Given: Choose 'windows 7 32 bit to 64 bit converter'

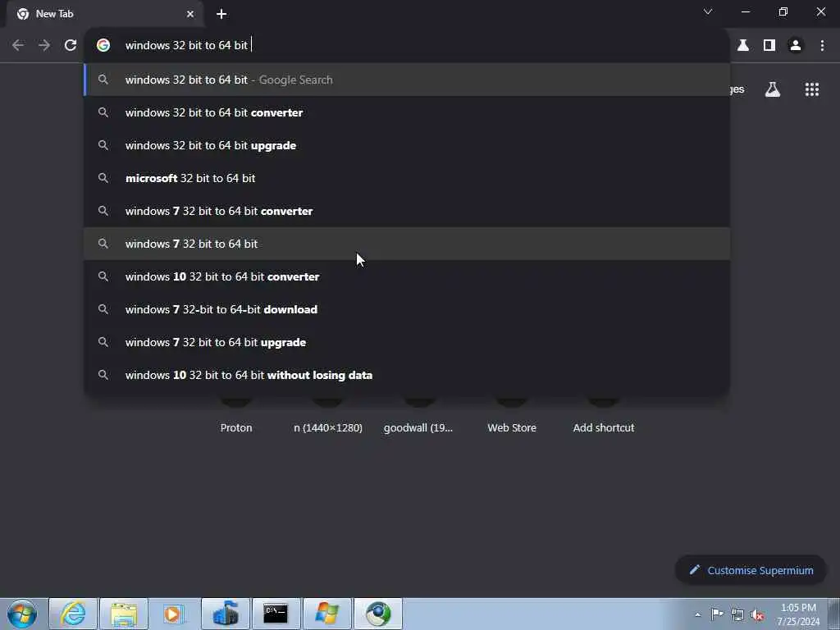Looking at the screenshot, I should pos(407,211).
